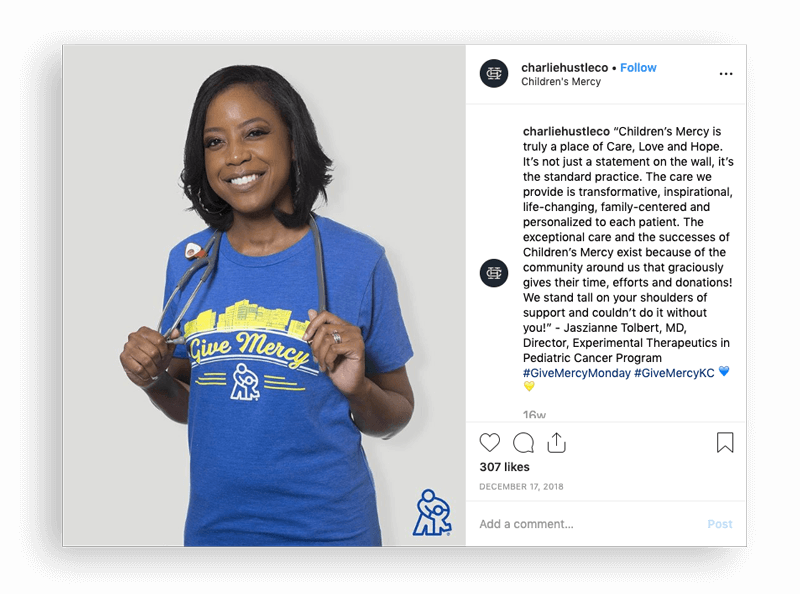View the 307 likes list
The height and width of the screenshot is (594, 800).
[505, 467]
